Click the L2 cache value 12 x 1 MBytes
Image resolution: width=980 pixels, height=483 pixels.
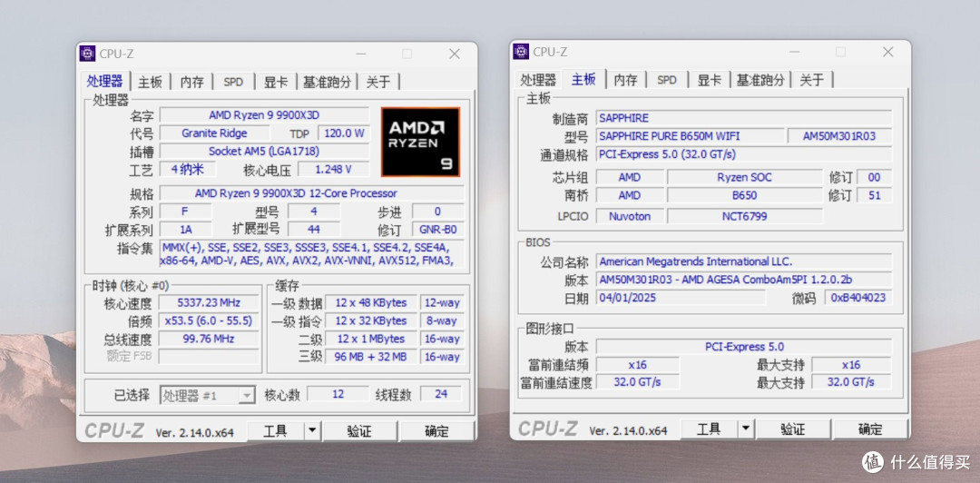click(370, 339)
